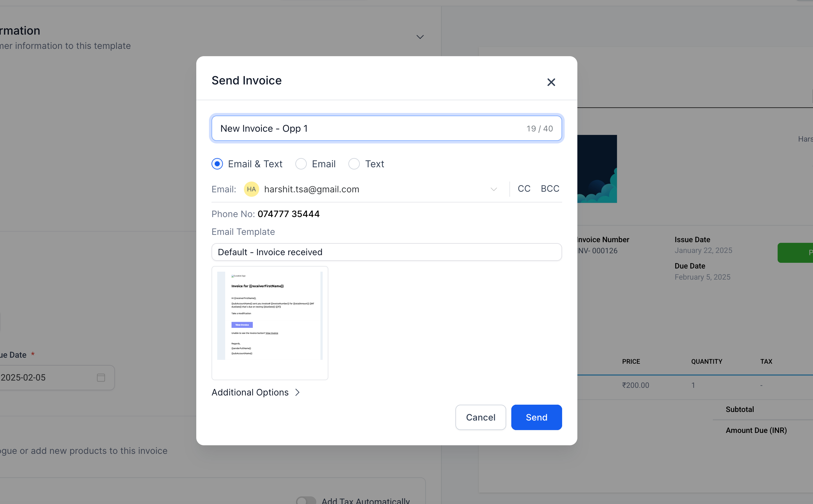Click the invoice logo image
The height and width of the screenshot is (504, 813).
[x=597, y=169]
